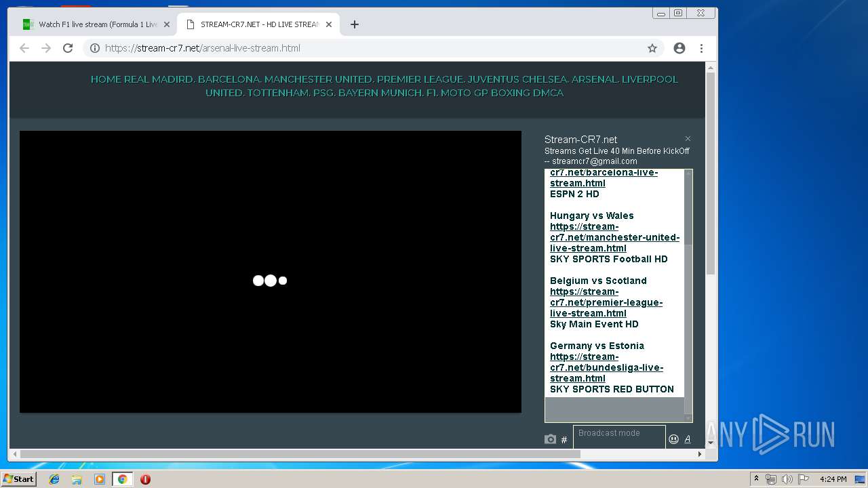The width and height of the screenshot is (868, 488).
Task: Select the 'Germany vs Estonia' chat text
Action: click(x=597, y=346)
